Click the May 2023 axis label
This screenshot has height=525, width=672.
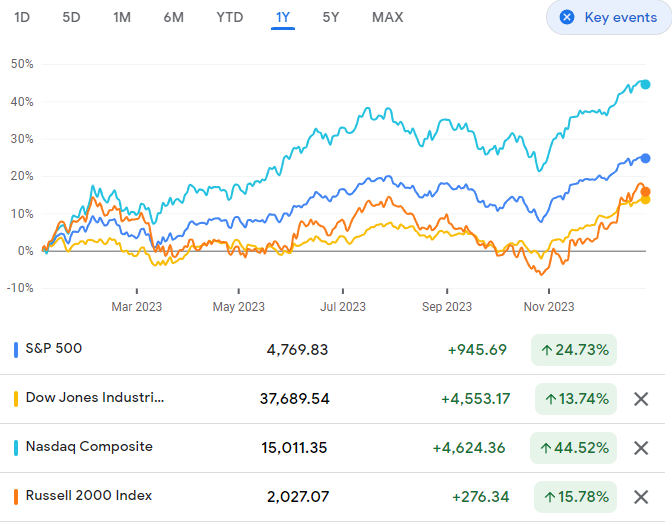pos(239,307)
